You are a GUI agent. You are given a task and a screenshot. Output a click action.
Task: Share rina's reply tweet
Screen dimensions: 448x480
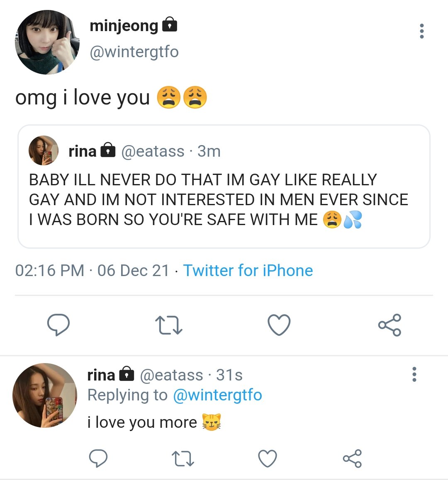352,458
